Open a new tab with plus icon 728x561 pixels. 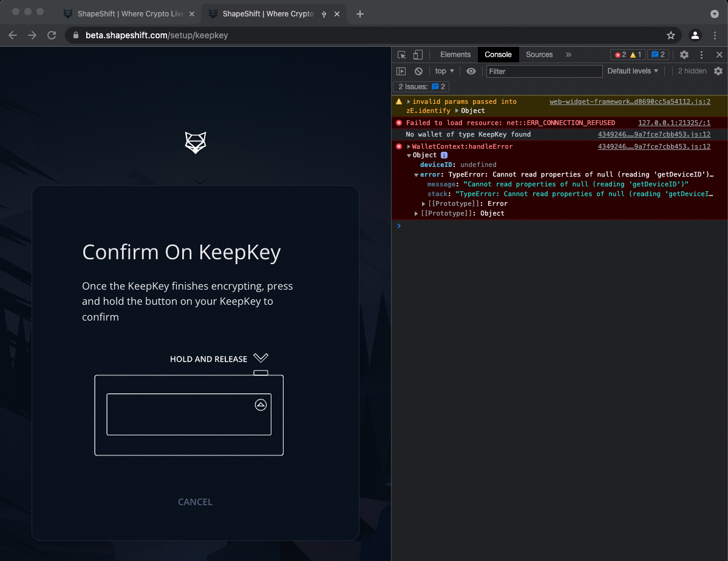pos(360,14)
